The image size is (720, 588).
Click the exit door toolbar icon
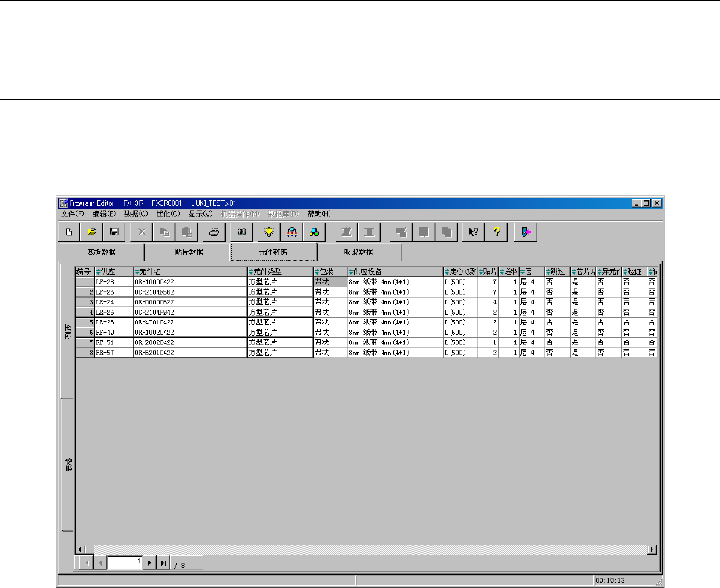click(526, 232)
